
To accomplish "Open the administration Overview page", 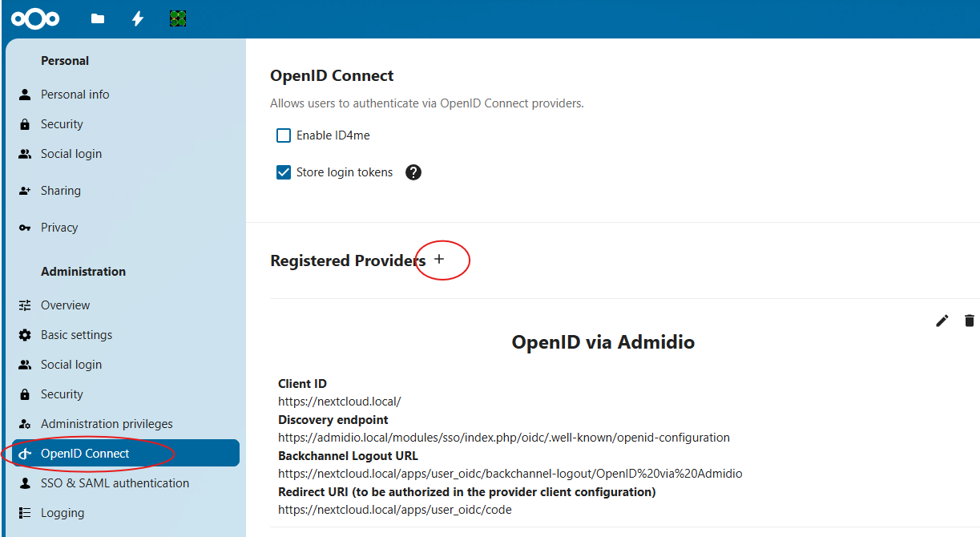I will [x=65, y=305].
